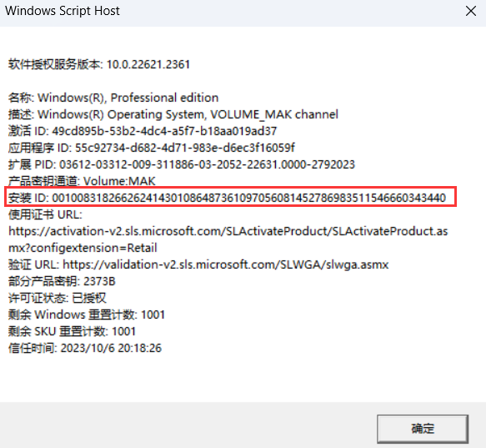Click the 应用程序 ID GUID text
The image size is (486, 448).
tap(185, 148)
